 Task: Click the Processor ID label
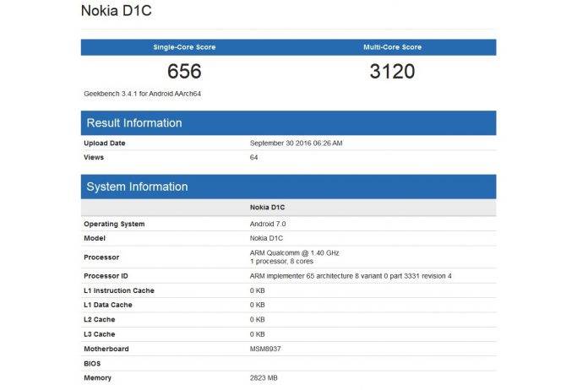click(x=106, y=276)
